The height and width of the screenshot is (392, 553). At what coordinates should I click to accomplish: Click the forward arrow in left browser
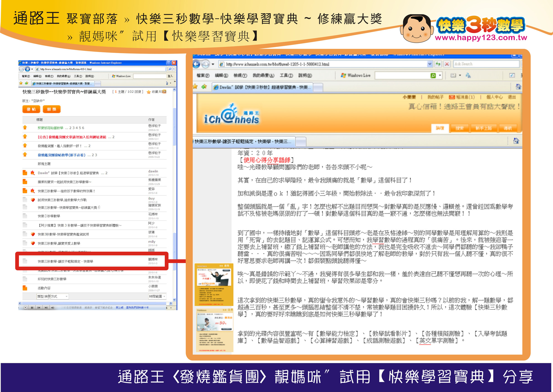point(27,69)
